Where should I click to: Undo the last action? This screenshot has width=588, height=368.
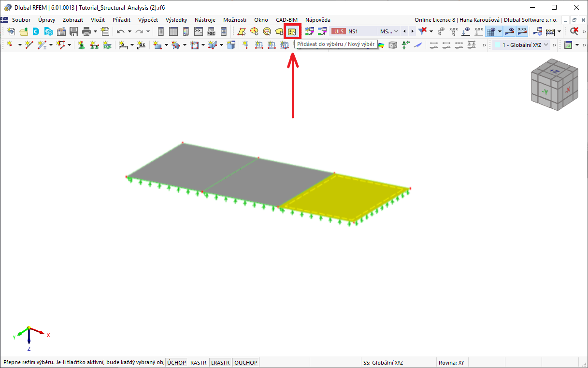[x=120, y=31]
